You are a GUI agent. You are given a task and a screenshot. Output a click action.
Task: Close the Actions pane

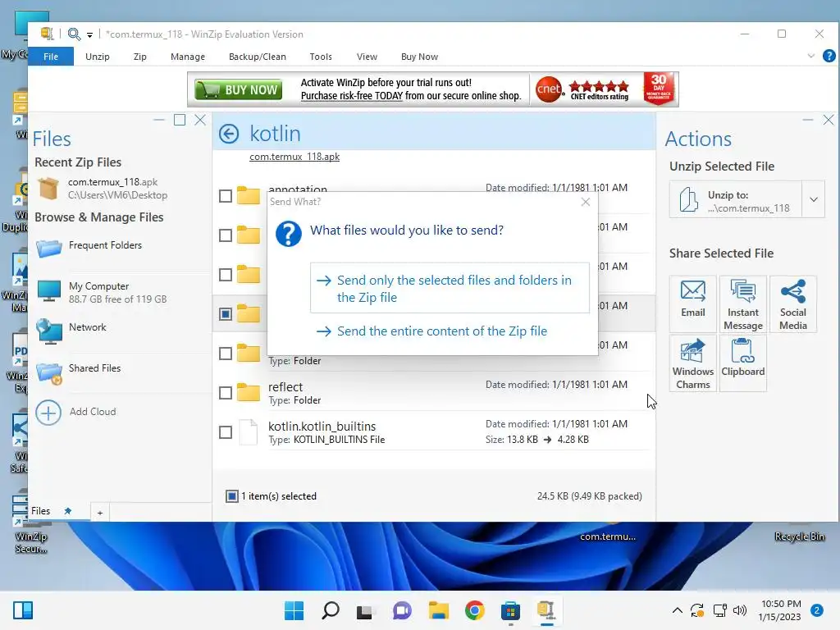pyautogui.click(x=829, y=120)
